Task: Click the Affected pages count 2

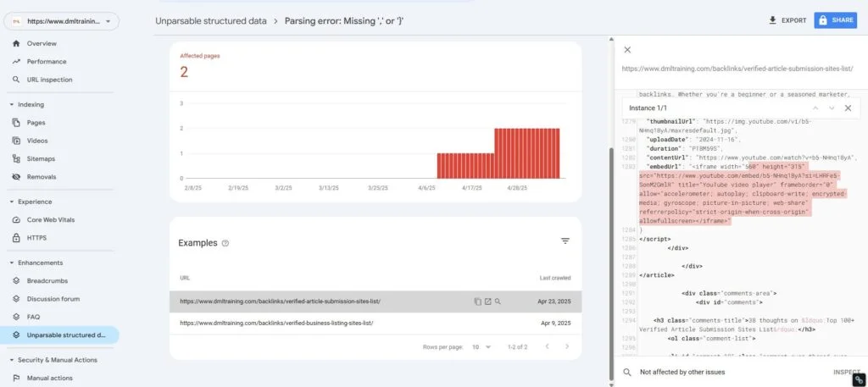Action: coord(184,73)
